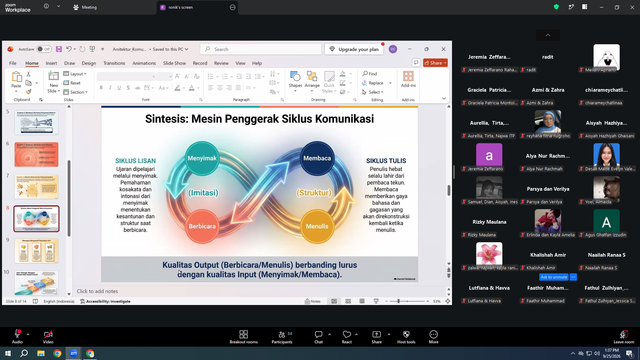Expand Zoom Chat options arrow
640x360 pixels.
[329, 334]
